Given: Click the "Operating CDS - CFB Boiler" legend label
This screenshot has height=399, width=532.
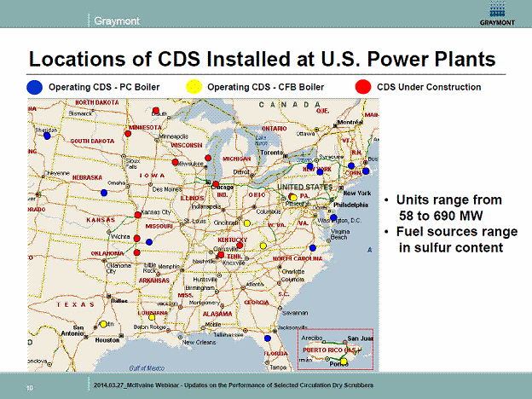Looking at the screenshot, I should tap(266, 87).
